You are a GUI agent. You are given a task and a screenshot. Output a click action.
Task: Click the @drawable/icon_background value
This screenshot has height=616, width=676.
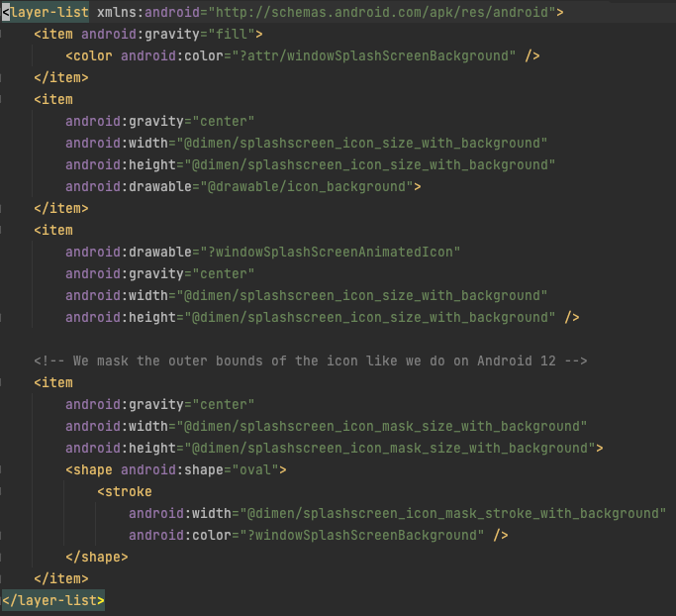click(x=307, y=187)
